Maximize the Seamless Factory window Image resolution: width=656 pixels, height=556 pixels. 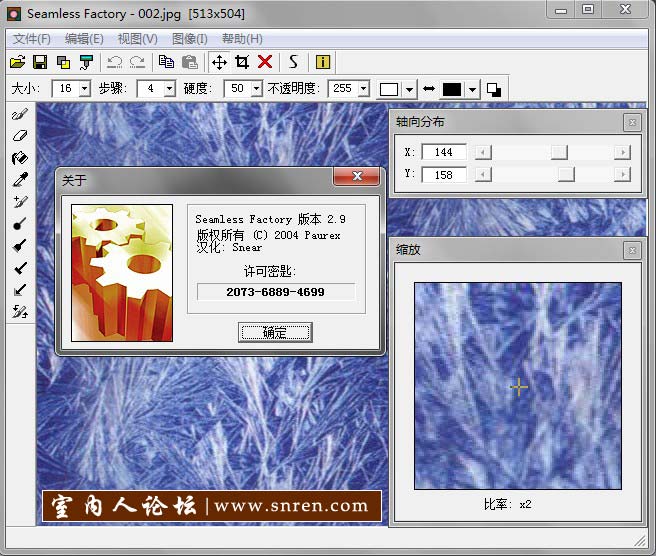[588, 10]
